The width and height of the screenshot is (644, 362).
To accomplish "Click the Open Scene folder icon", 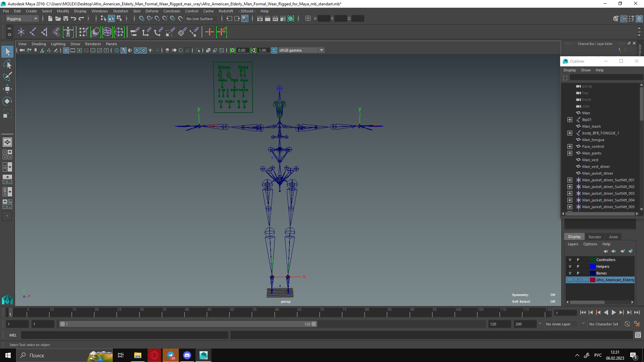I will pyautogui.click(x=58, y=19).
